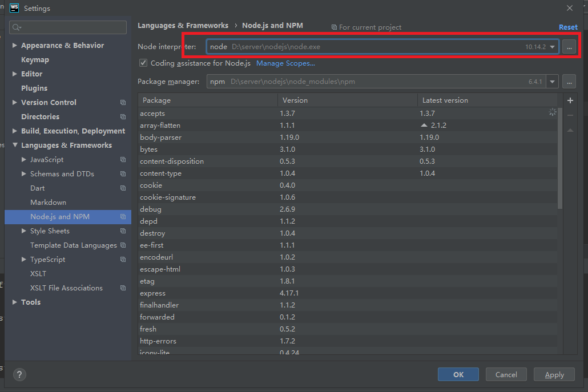588x392 pixels.
Task: Sort by Version column header
Action: coord(348,100)
